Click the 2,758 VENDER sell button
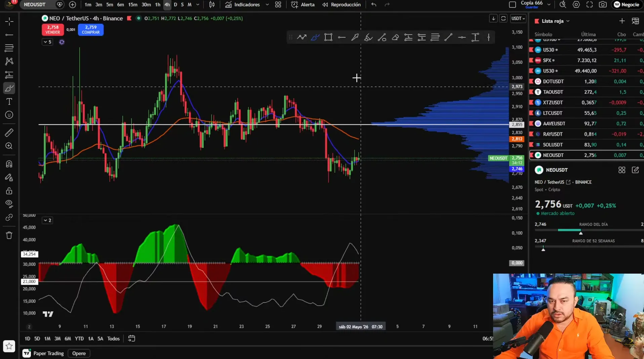The height and width of the screenshot is (359, 644). click(x=53, y=30)
